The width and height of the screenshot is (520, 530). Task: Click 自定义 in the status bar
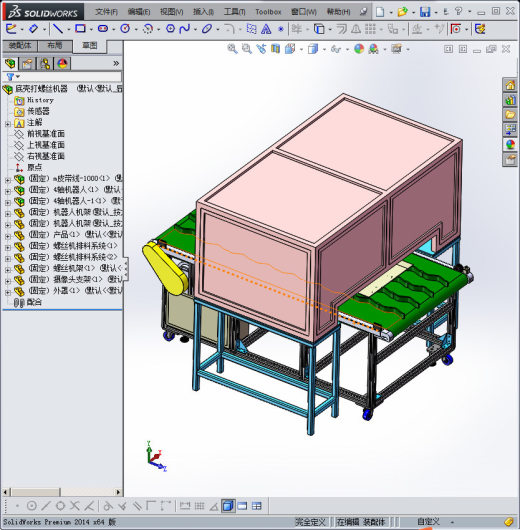click(x=428, y=522)
